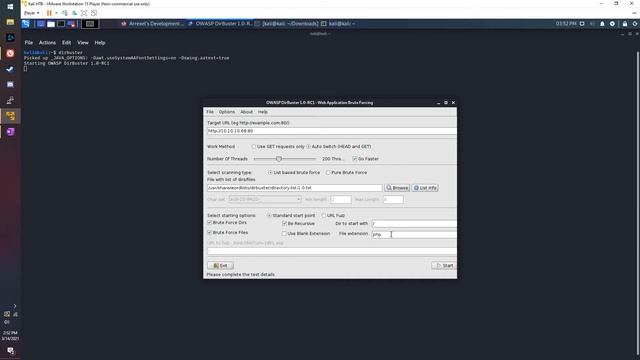Open Kali file manager from panel
This screenshot has width=640, height=360.
[x=51, y=24]
